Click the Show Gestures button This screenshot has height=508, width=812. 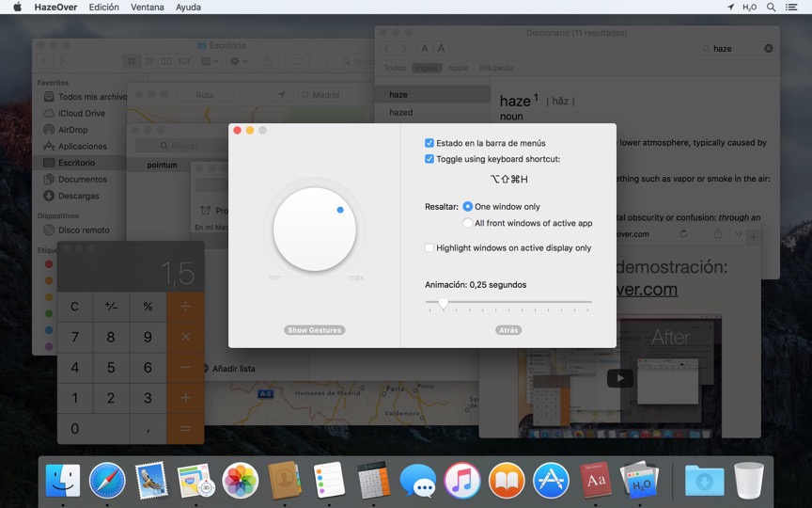click(x=314, y=330)
